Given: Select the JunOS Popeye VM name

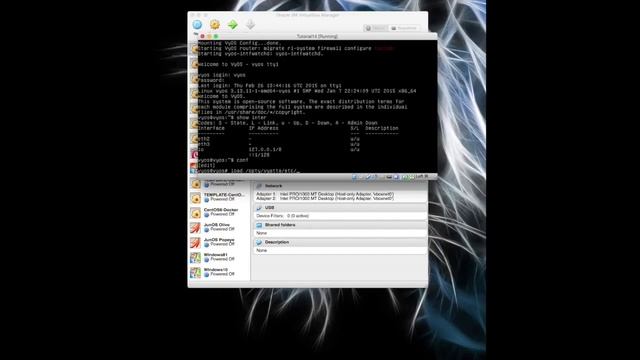Looking at the screenshot, I should (219, 240).
